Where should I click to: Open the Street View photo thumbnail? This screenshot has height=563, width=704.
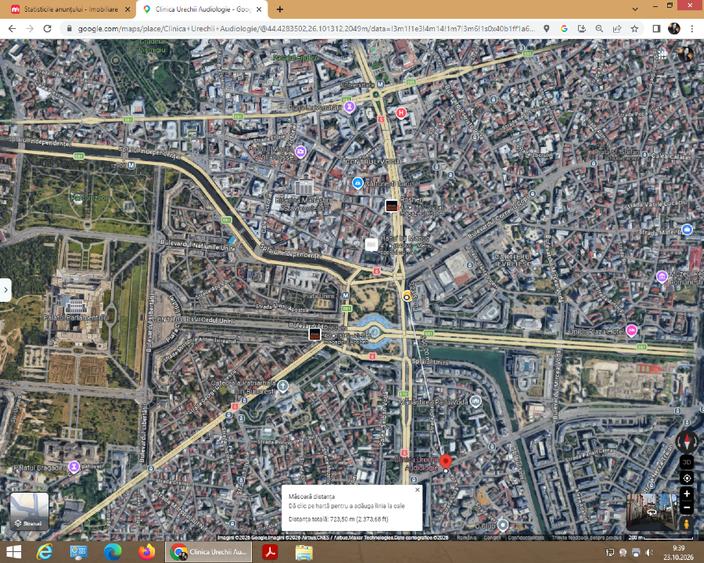pos(652,512)
